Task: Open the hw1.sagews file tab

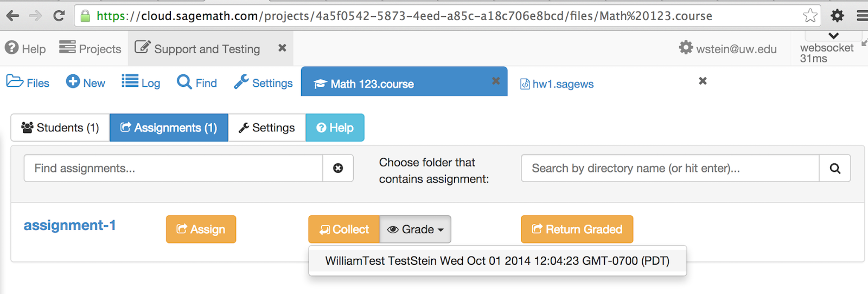Action: point(557,84)
